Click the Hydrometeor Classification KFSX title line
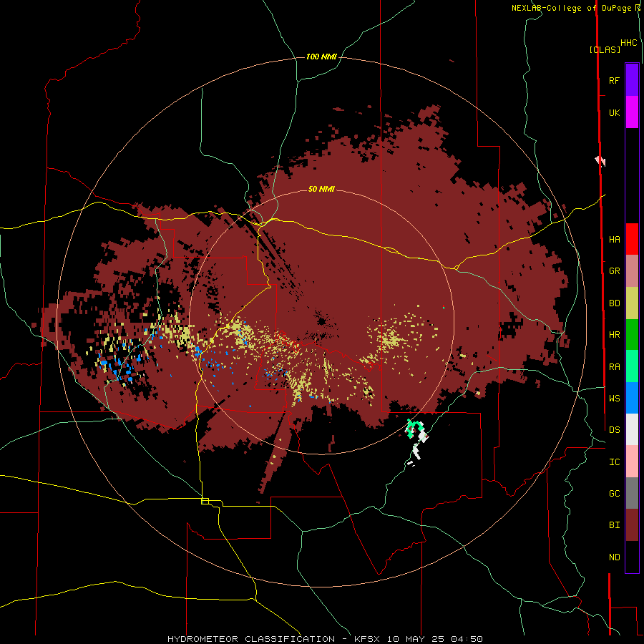This screenshot has height=644, width=644. click(x=324, y=639)
